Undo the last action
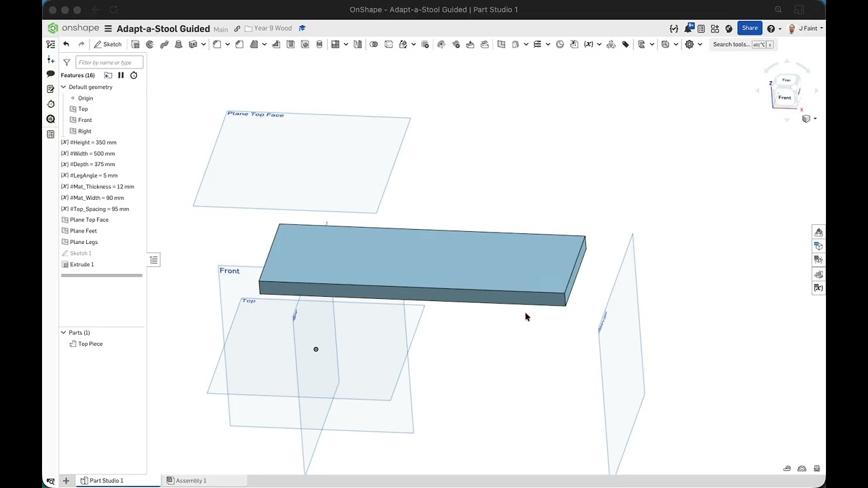Viewport: 868px width, 488px height. (x=66, y=44)
